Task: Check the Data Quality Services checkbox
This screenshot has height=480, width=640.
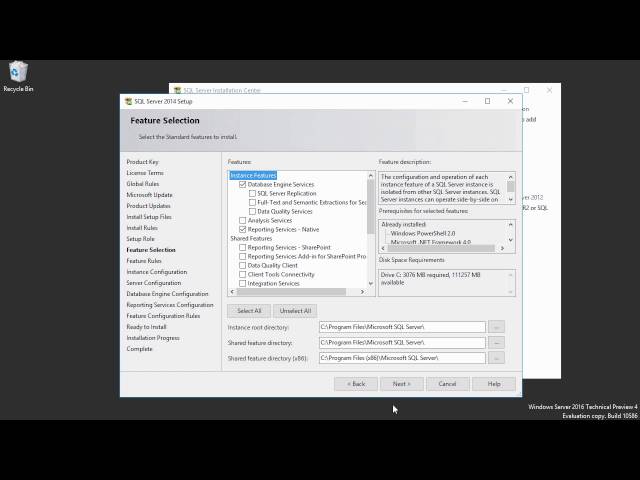Action: tap(252, 211)
